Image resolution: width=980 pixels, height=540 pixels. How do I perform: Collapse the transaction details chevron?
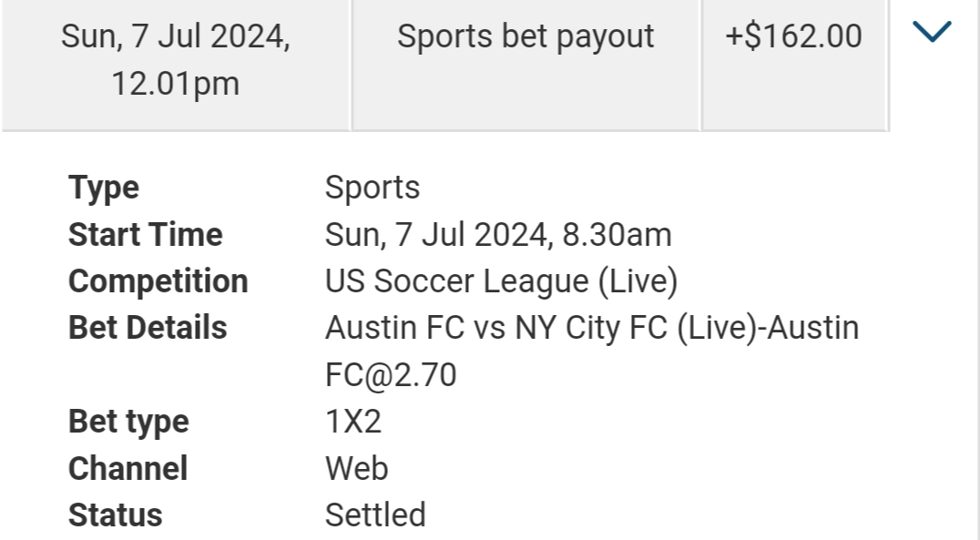click(932, 31)
